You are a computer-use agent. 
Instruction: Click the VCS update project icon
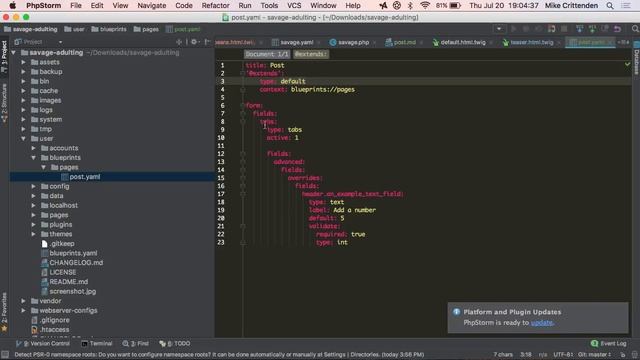click(x=580, y=29)
